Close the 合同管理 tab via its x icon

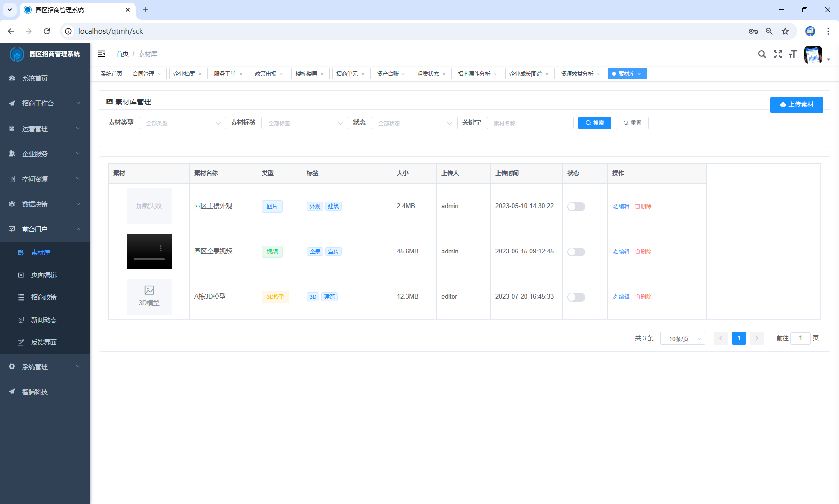[x=160, y=74]
